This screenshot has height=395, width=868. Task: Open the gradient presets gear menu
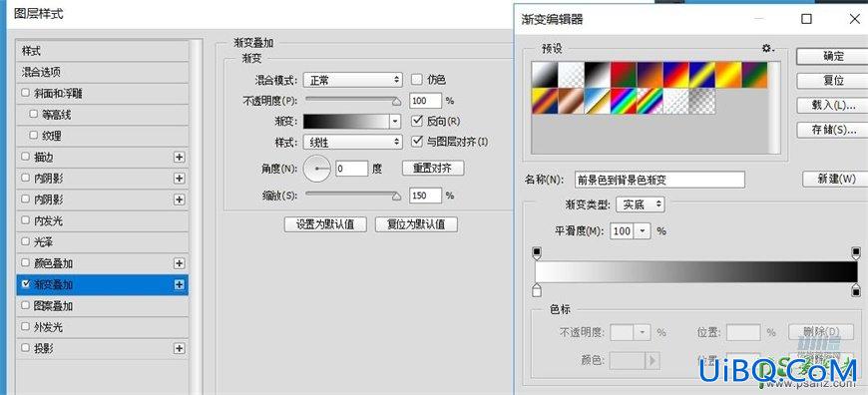coord(767,49)
